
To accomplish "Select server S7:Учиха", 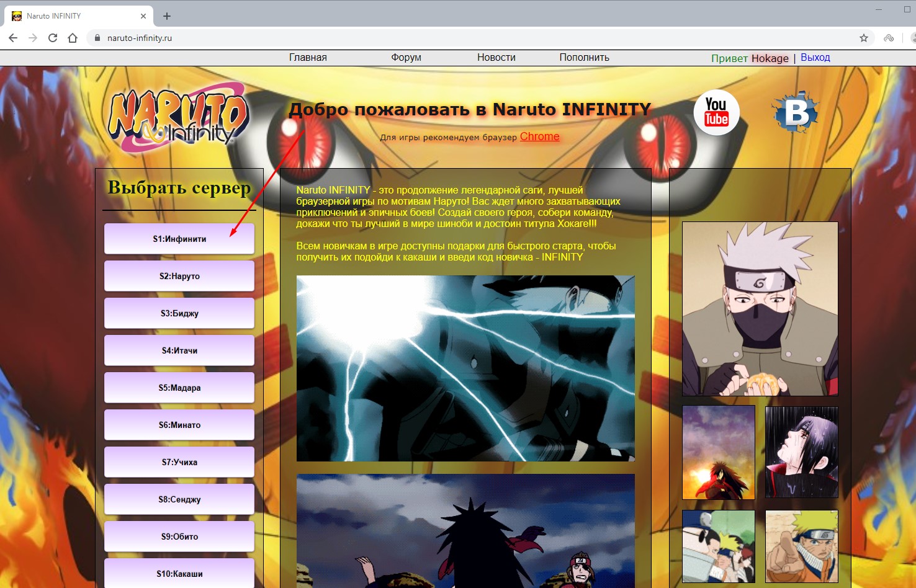I will (179, 462).
